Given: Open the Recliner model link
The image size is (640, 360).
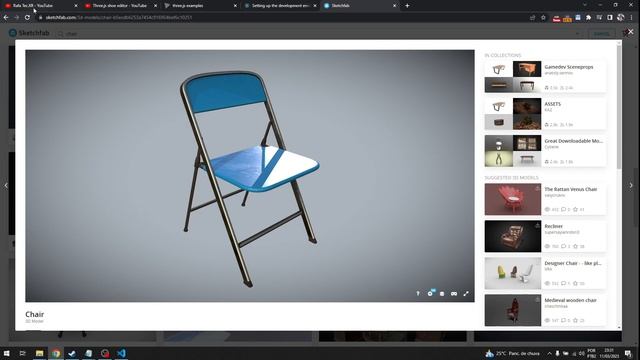Looking at the screenshot, I should pos(553,226).
